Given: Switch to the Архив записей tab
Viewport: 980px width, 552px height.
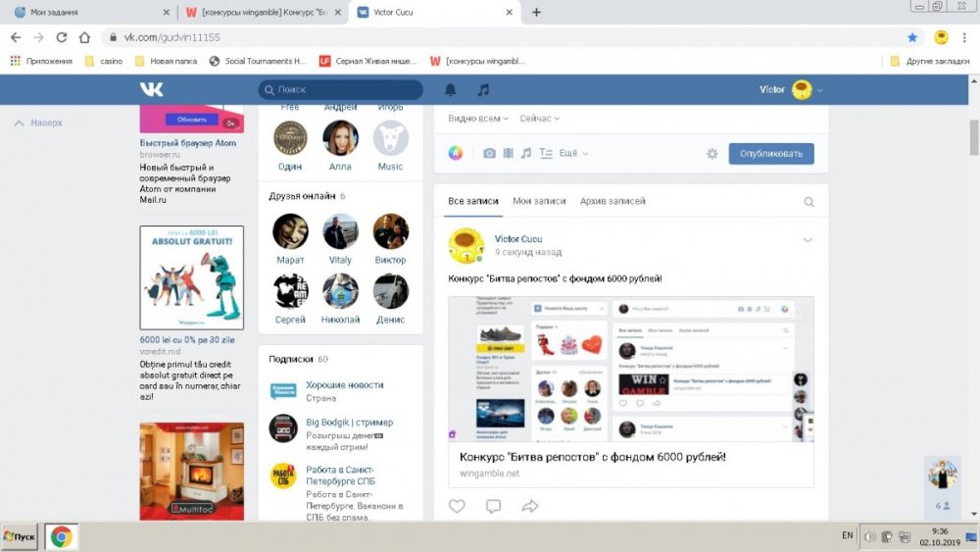Looking at the screenshot, I should click(x=612, y=201).
